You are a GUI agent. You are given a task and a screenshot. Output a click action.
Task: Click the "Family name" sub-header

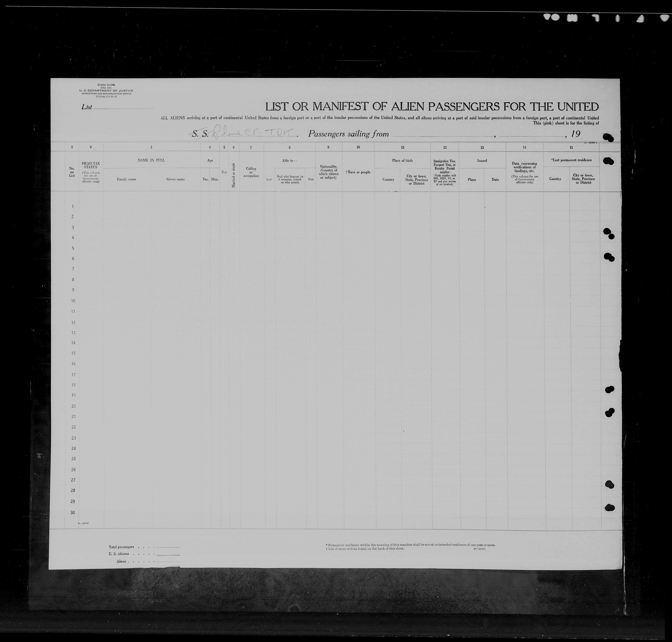coord(126,179)
